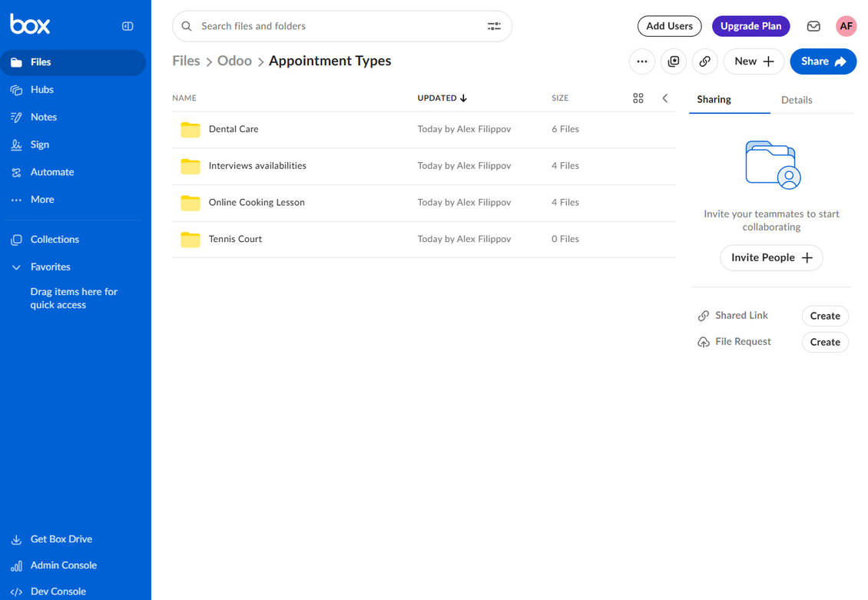Click the Favorites label

[x=51, y=267]
